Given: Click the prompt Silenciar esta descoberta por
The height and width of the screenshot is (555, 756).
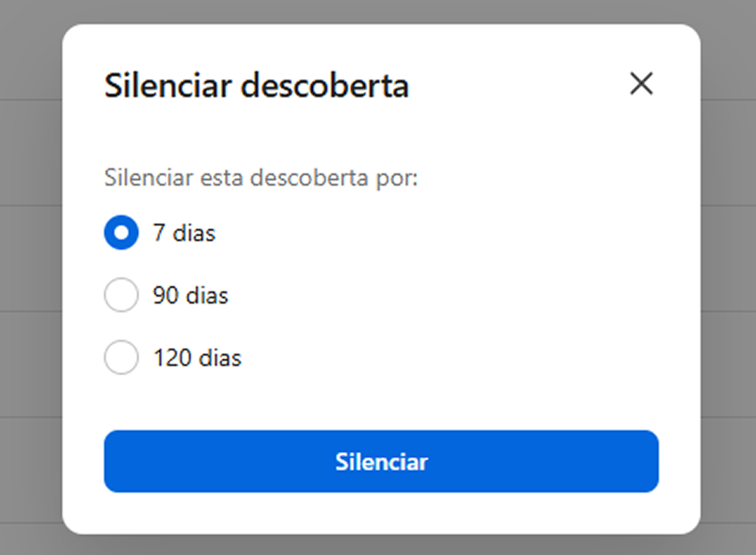Looking at the screenshot, I should point(261,178).
